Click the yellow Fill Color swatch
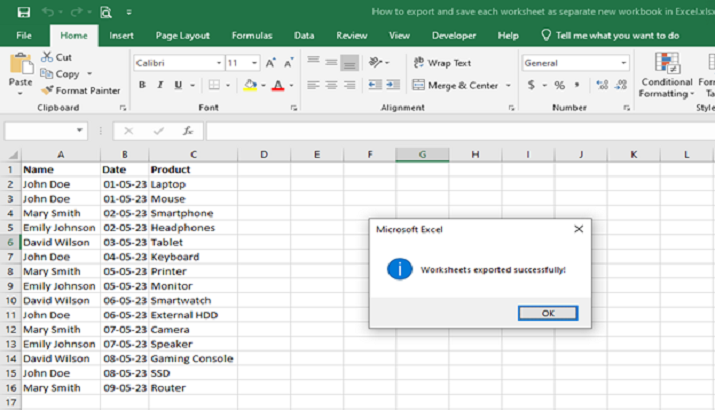Viewport: 715px width, 410px height. (249, 85)
